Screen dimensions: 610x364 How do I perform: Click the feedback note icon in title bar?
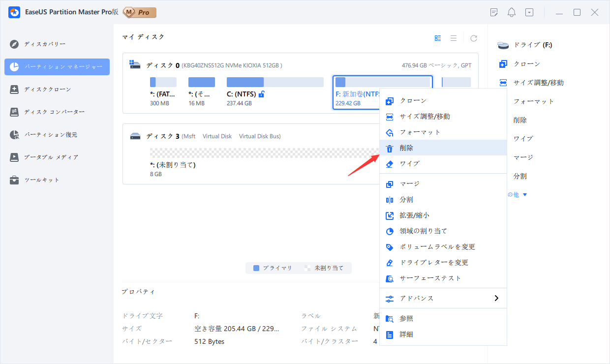[494, 12]
